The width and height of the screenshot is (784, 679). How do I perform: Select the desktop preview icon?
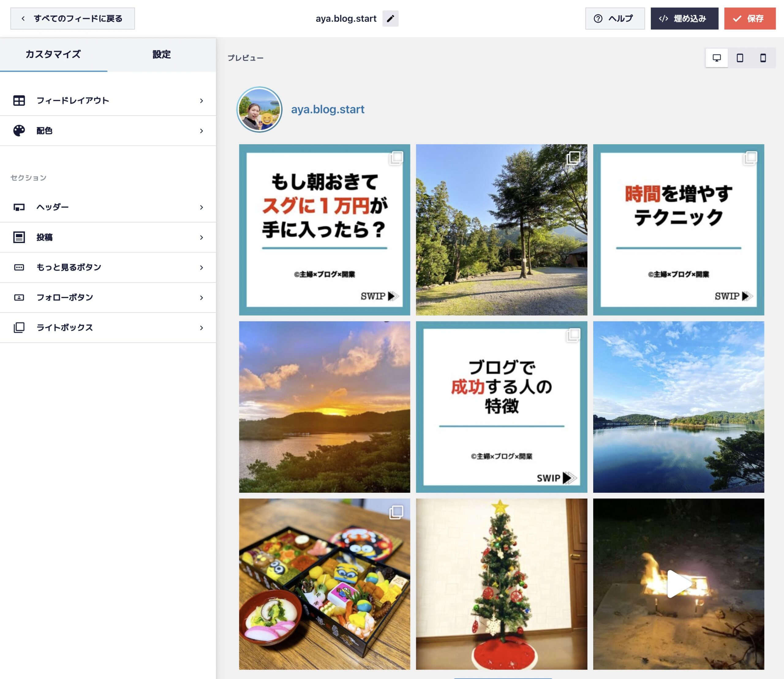pos(717,58)
